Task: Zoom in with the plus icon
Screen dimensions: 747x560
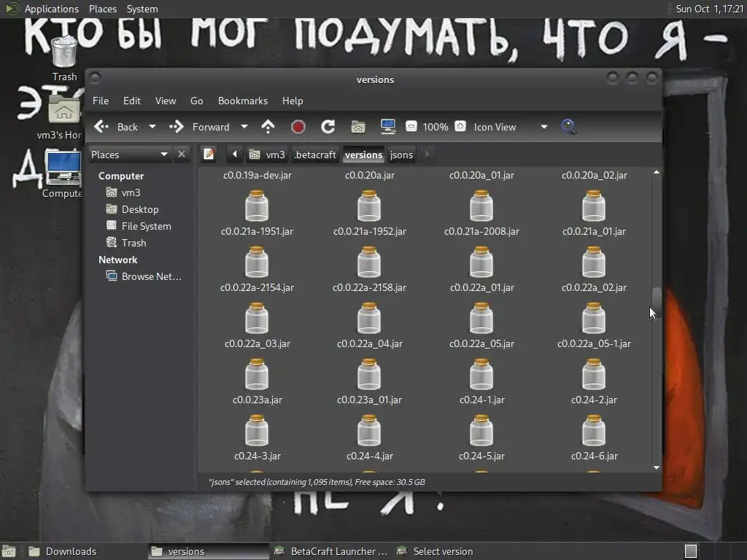Action: pos(460,126)
